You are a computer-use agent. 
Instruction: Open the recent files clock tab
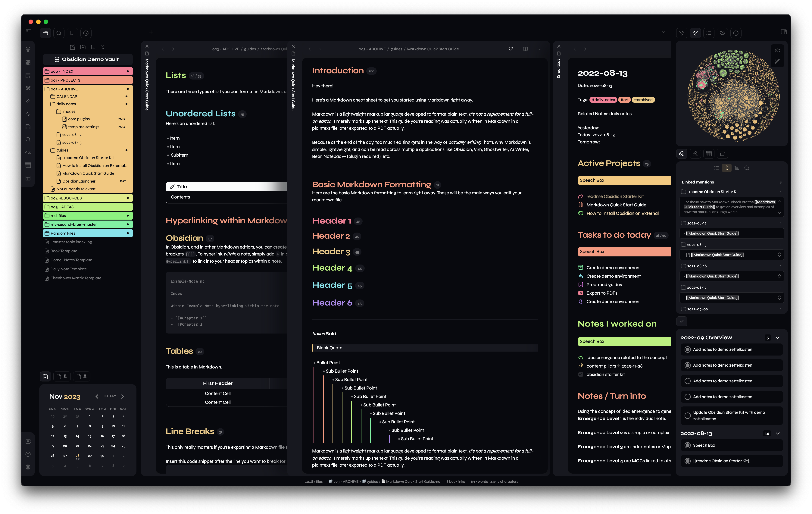(86, 33)
